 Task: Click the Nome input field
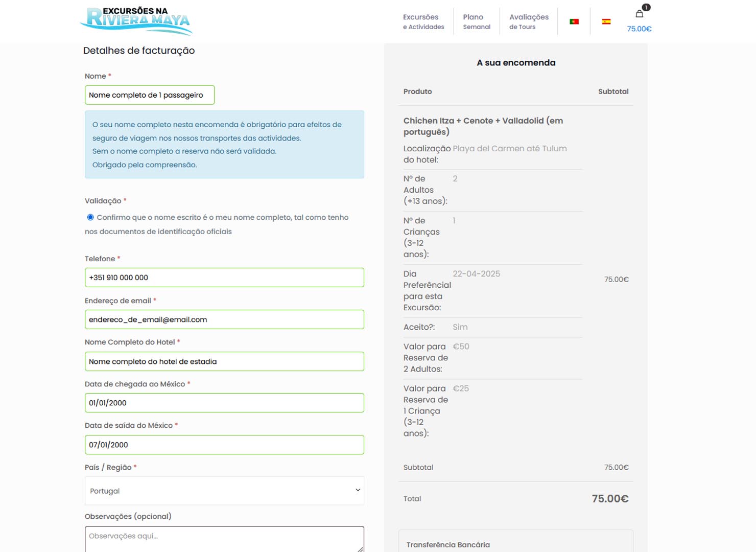pos(150,95)
